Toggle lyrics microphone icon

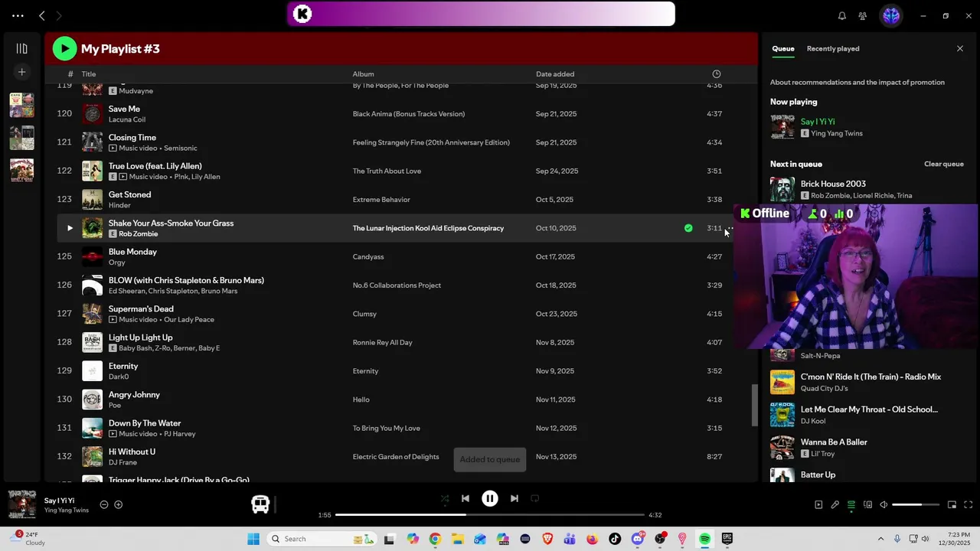pyautogui.click(x=835, y=504)
